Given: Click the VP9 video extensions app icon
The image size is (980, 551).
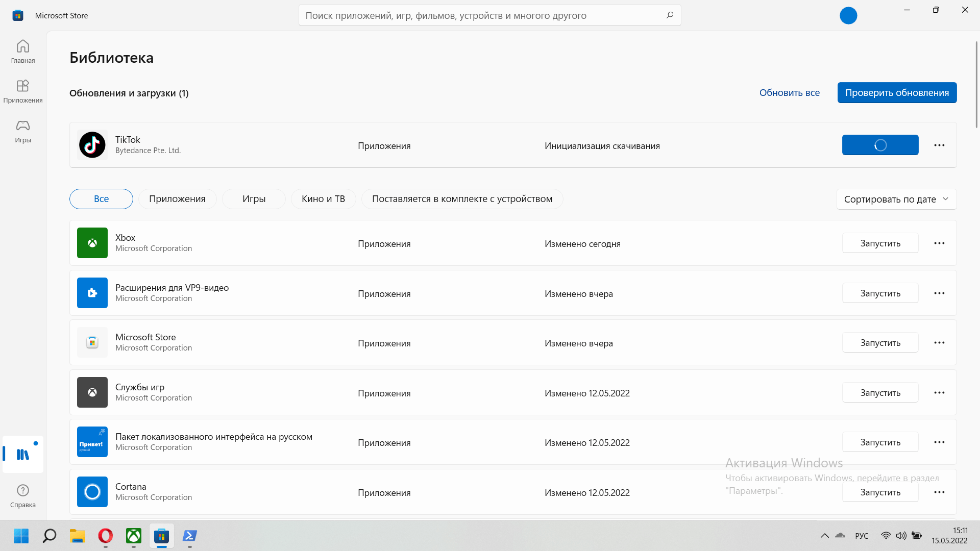Looking at the screenshot, I should click(x=92, y=293).
